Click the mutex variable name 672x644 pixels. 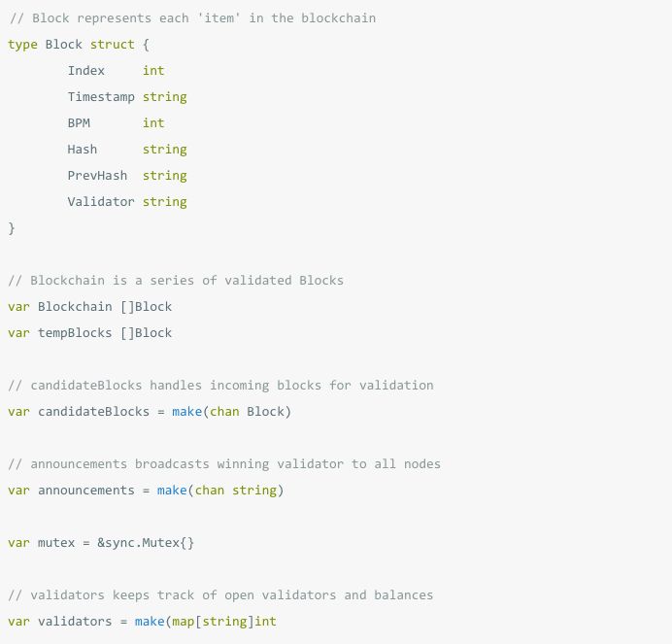pos(56,543)
